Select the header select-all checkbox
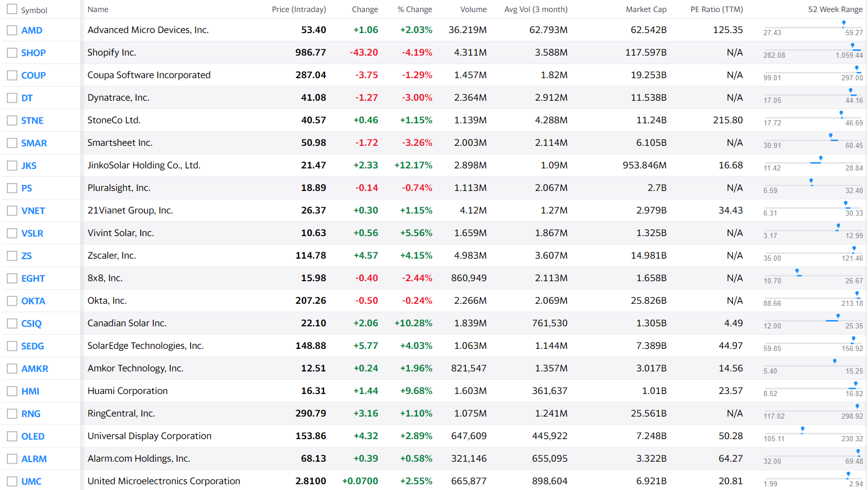Image resolution: width=868 pixels, height=490 pixels. (x=12, y=9)
